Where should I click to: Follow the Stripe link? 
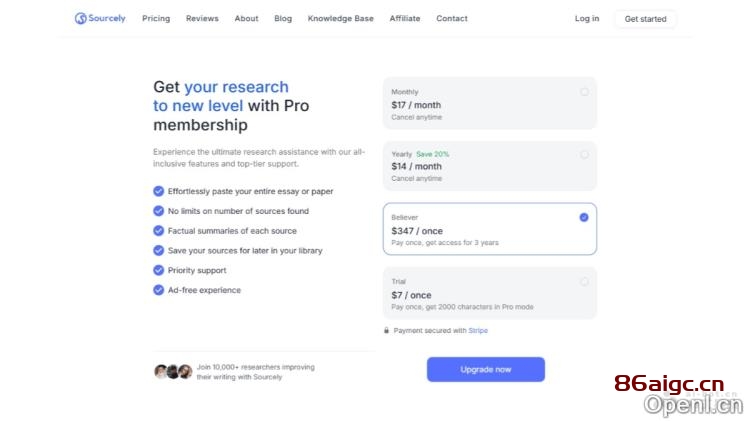tap(478, 331)
